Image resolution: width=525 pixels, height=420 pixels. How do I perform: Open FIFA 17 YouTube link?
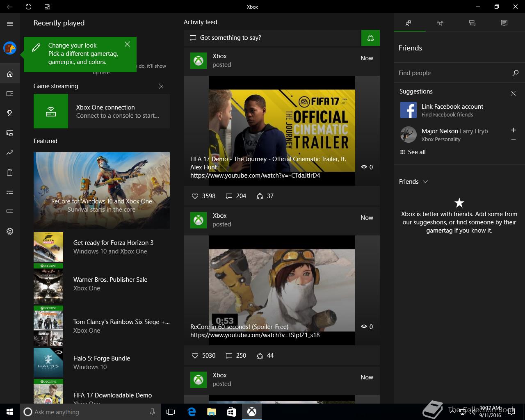pos(255,176)
